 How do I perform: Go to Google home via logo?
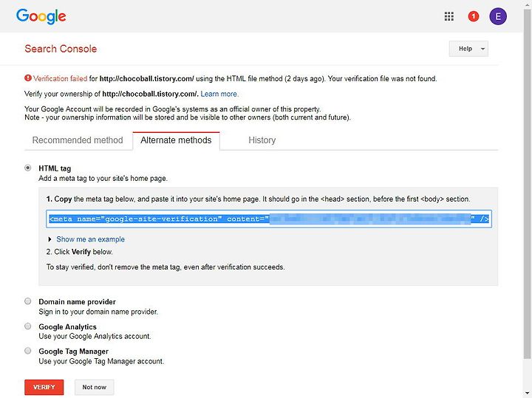click(41, 16)
